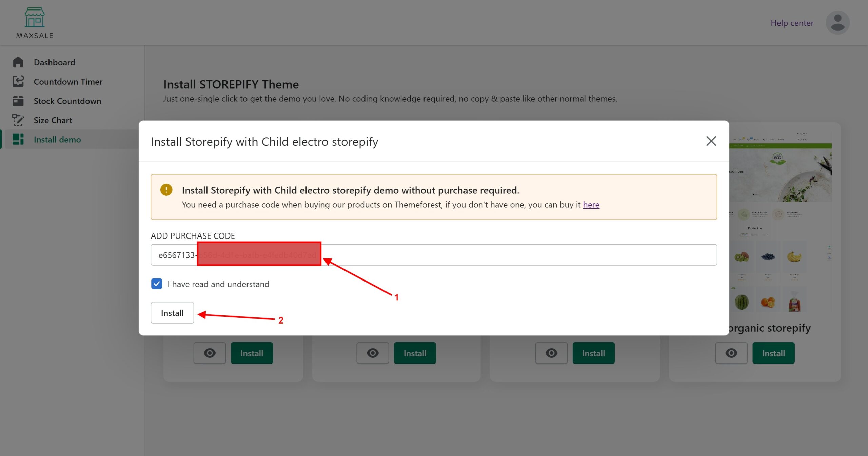868x456 pixels.
Task: Click the 'organic storepify' card title
Action: 770,328
